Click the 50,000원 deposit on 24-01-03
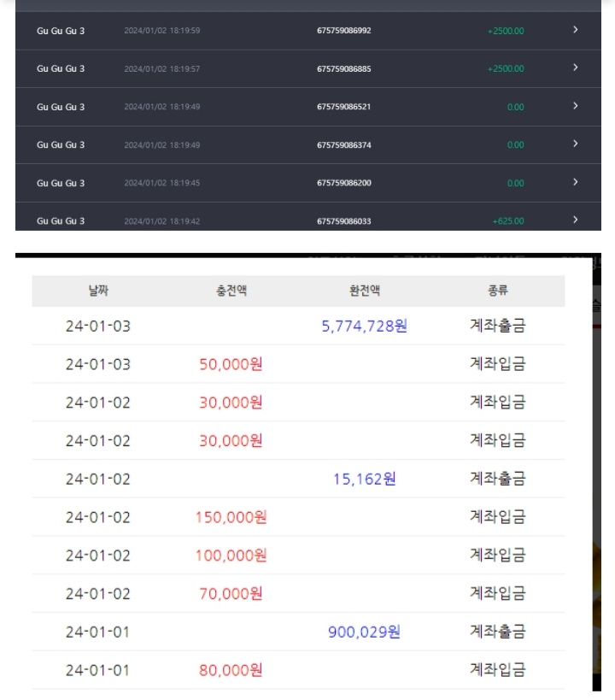 tap(231, 364)
